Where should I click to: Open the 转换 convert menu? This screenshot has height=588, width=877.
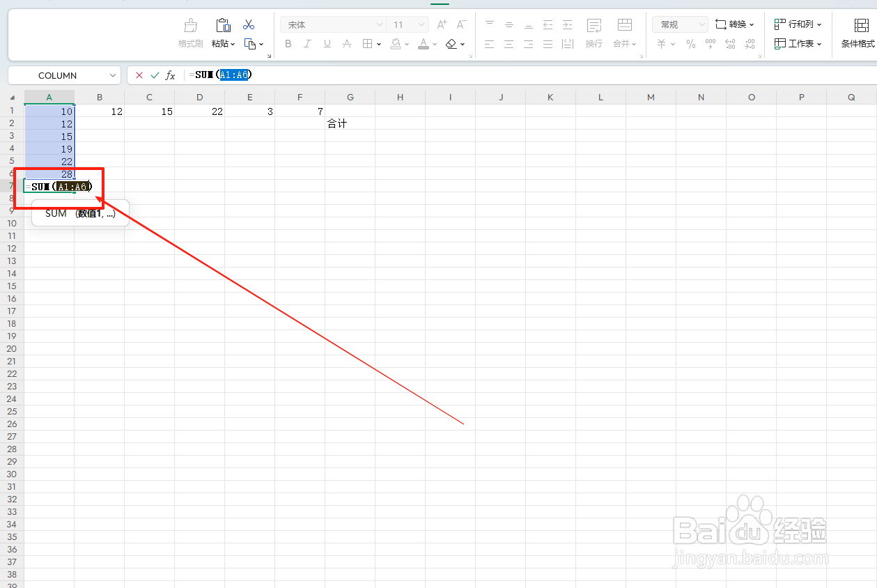click(735, 24)
